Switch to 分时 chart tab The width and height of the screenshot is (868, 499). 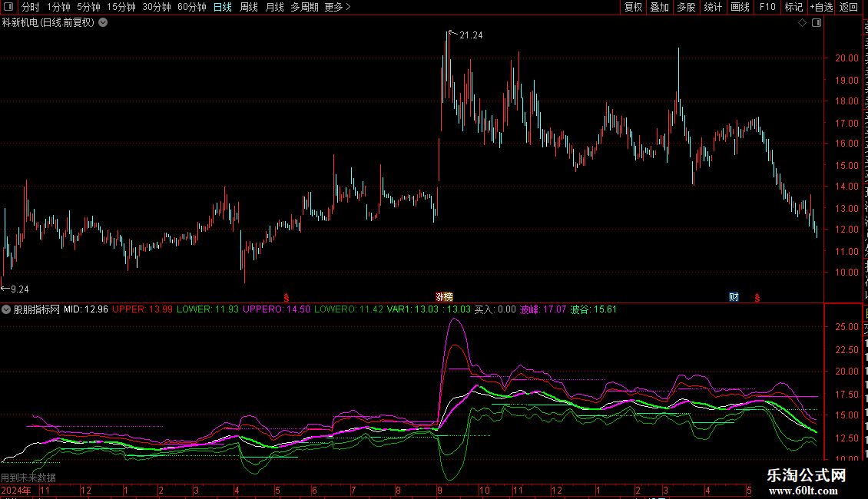pos(31,7)
